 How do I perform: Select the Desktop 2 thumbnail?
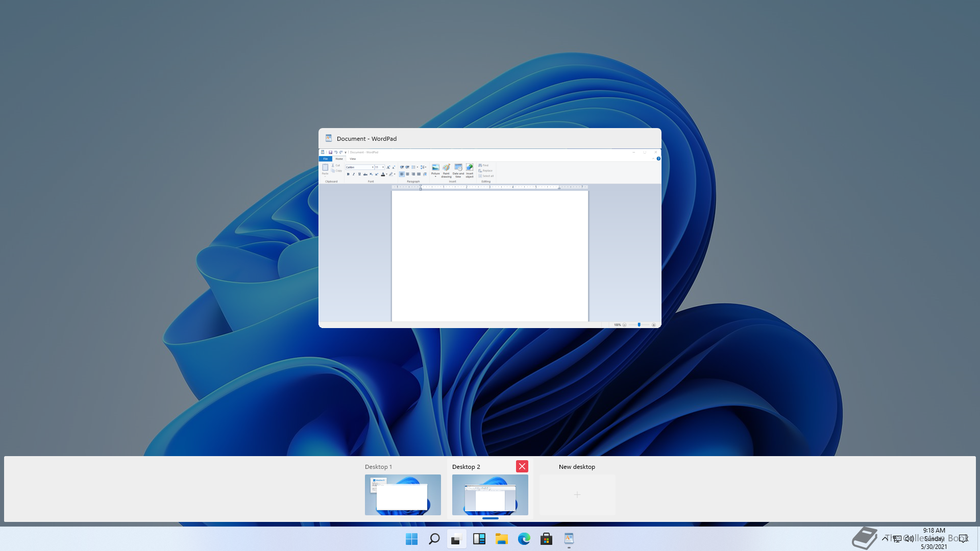(x=490, y=494)
